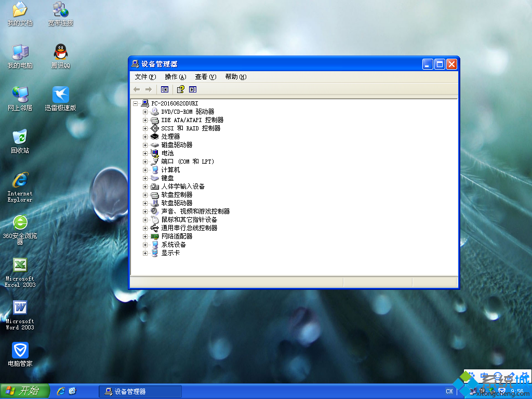Select the 电池 battery icon
532x399 pixels.
point(155,153)
